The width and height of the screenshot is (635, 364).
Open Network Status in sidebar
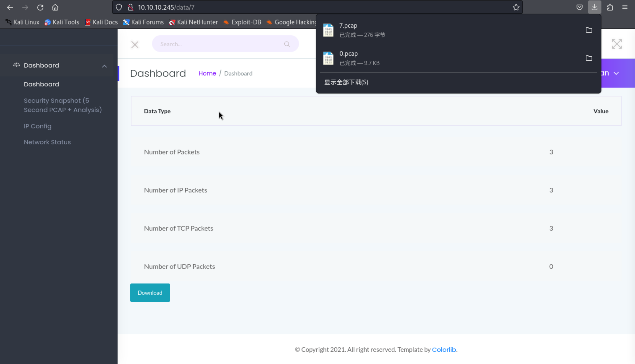pyautogui.click(x=47, y=142)
